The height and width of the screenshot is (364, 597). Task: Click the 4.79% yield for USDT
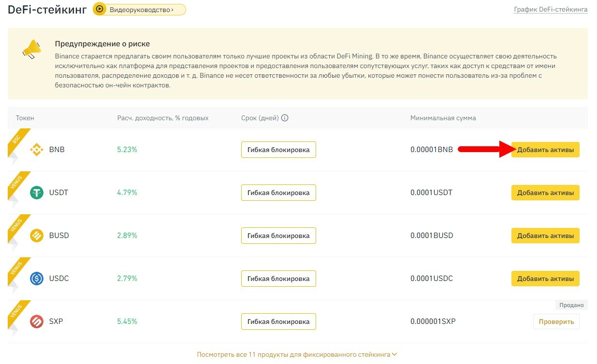[x=127, y=193]
